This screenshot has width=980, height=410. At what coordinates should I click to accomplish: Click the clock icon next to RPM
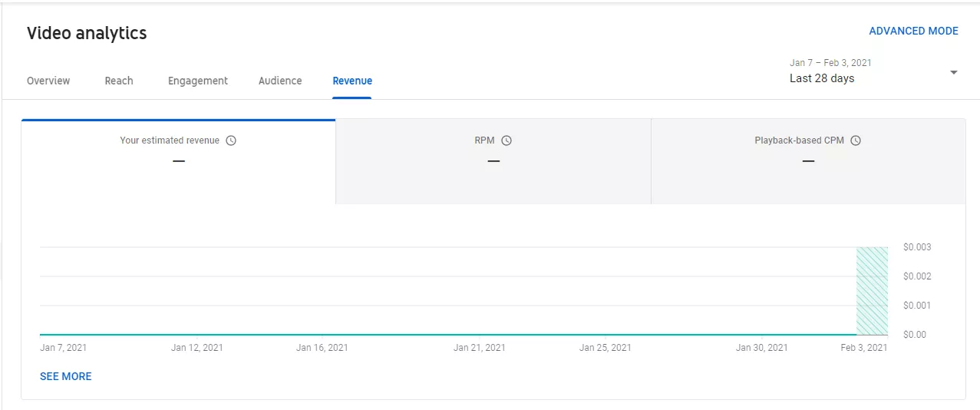[x=506, y=141]
